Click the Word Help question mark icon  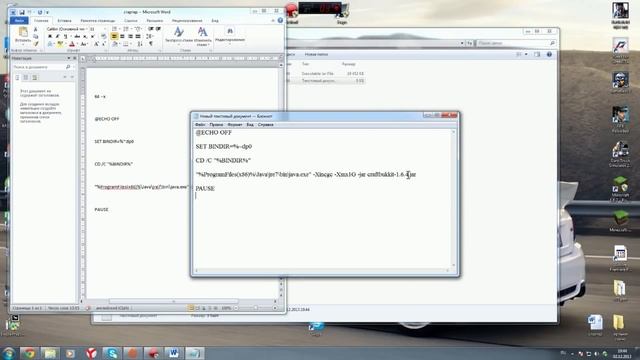(280, 20)
